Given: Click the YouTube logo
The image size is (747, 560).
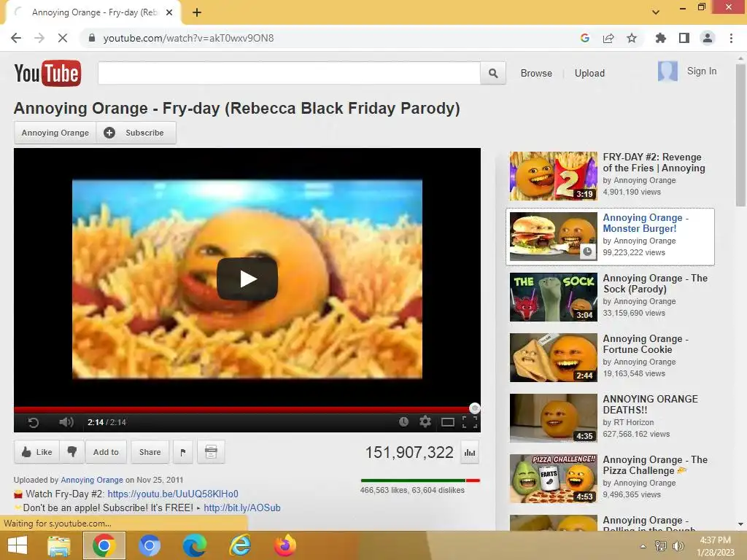Looking at the screenshot, I should [x=47, y=73].
